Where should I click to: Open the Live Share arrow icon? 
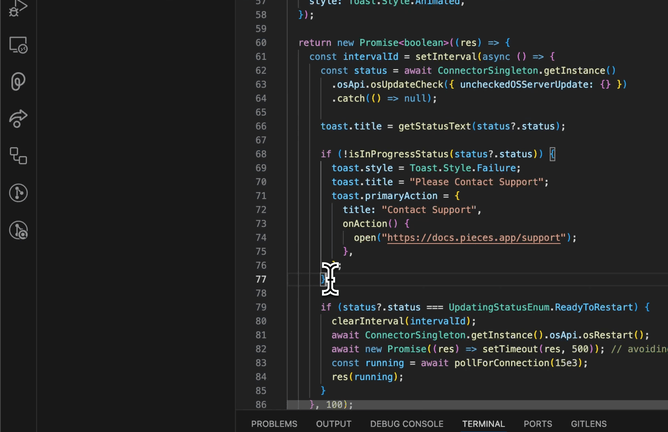click(x=18, y=119)
